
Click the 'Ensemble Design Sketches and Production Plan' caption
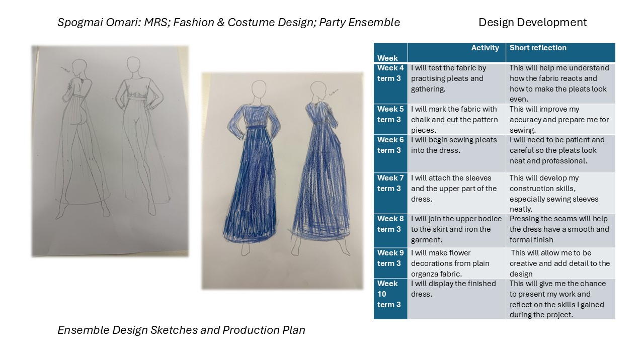181,330
